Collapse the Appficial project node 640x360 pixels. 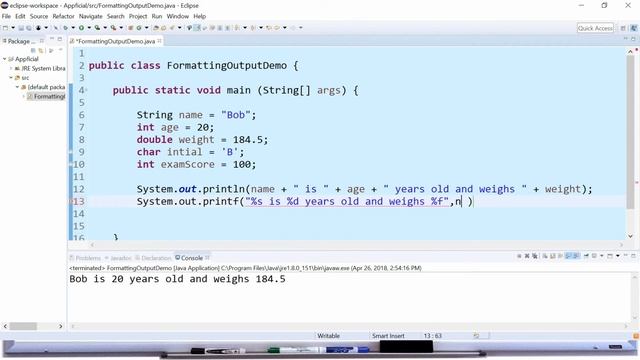[4, 59]
